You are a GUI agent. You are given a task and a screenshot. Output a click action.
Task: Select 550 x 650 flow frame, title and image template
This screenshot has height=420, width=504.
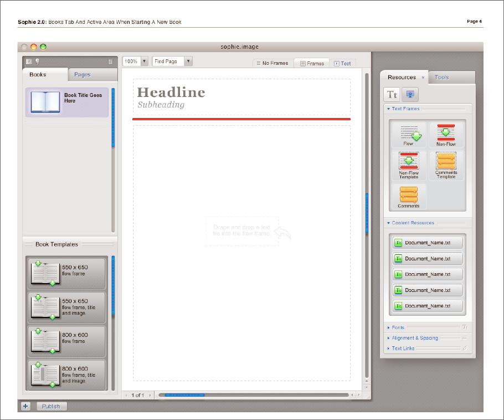tap(66, 307)
